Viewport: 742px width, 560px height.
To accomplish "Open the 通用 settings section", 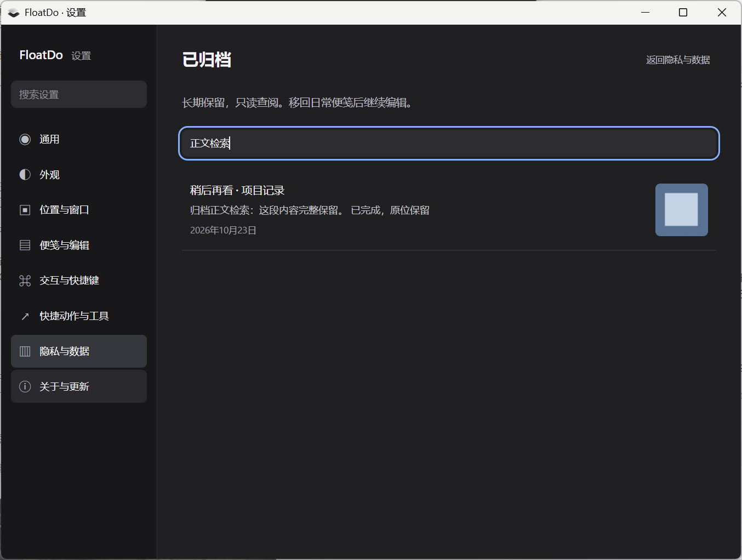I will tap(79, 139).
